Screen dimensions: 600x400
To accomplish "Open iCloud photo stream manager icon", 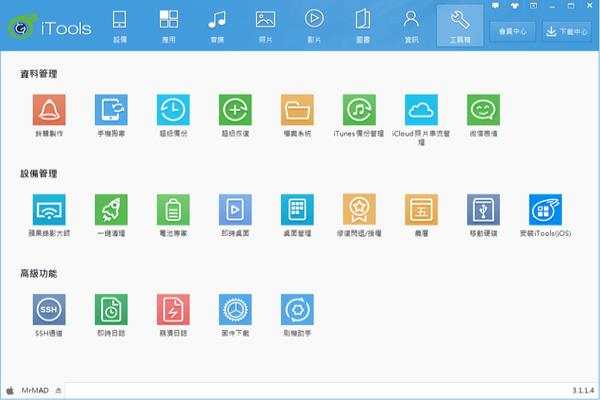I will (x=421, y=110).
